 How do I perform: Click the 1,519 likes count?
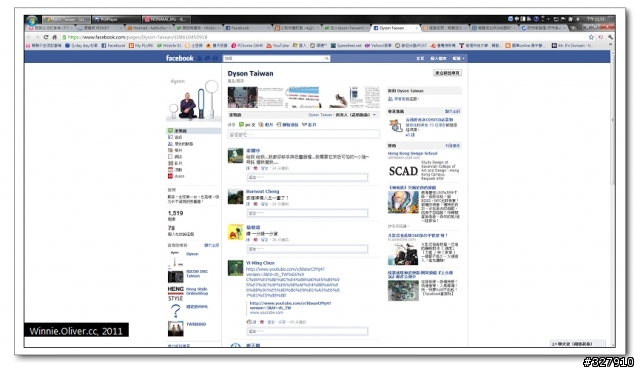pos(176,213)
